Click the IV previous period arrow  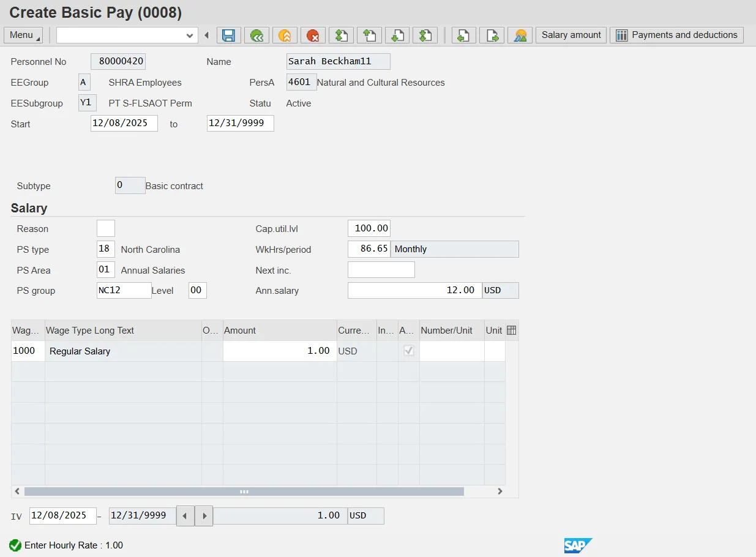click(185, 516)
